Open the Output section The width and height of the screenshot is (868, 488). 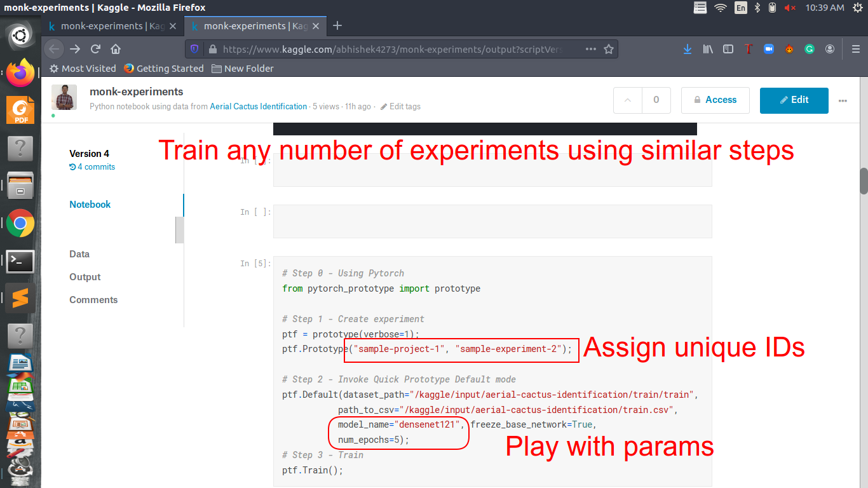click(85, 277)
